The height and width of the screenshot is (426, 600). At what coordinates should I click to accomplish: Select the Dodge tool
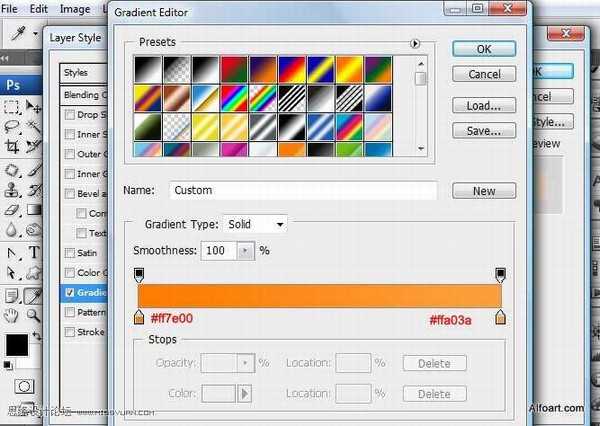(33, 230)
